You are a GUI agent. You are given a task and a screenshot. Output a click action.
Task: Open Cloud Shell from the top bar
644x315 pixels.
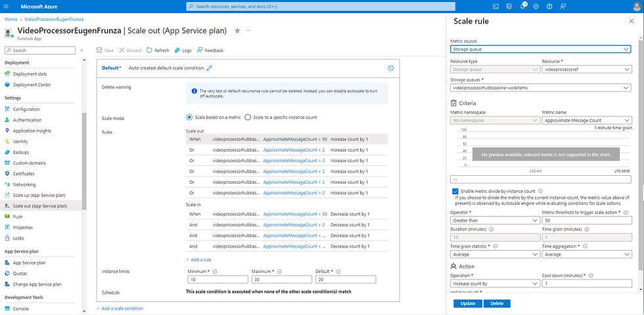point(495,6)
